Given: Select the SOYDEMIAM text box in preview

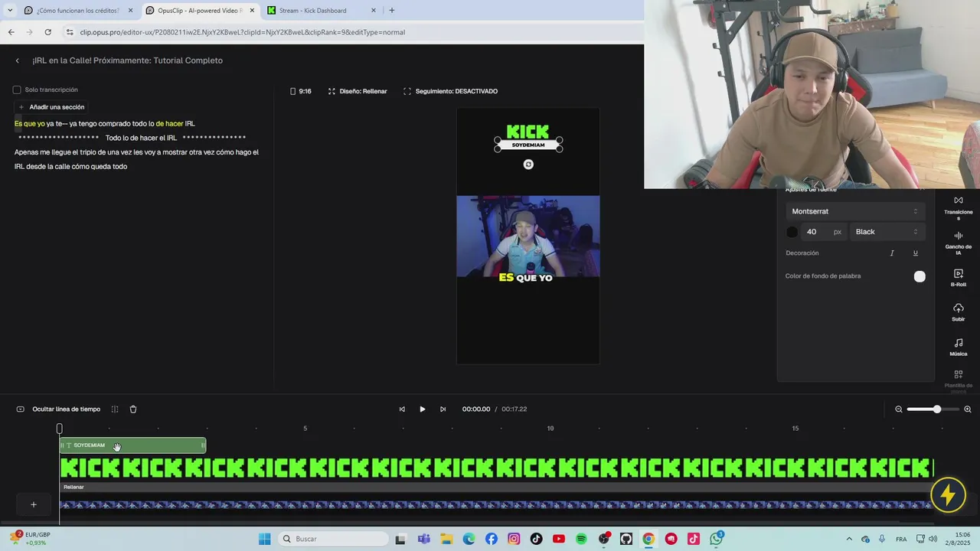Looking at the screenshot, I should [x=528, y=145].
